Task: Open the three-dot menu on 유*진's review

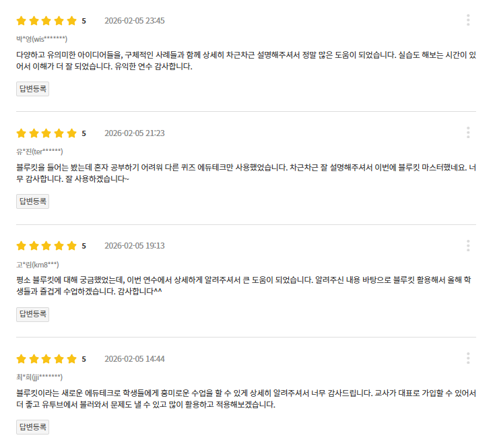Action: pyautogui.click(x=468, y=133)
